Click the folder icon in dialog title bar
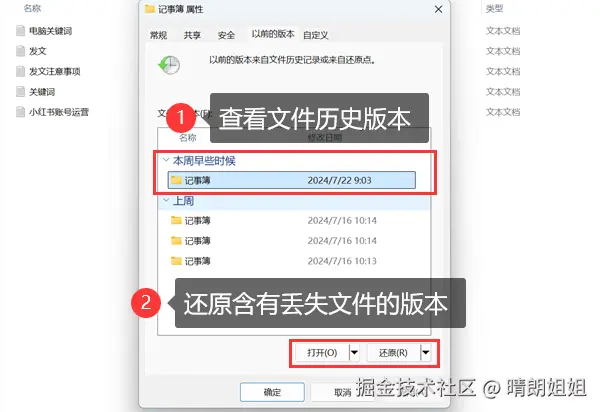 (150, 8)
